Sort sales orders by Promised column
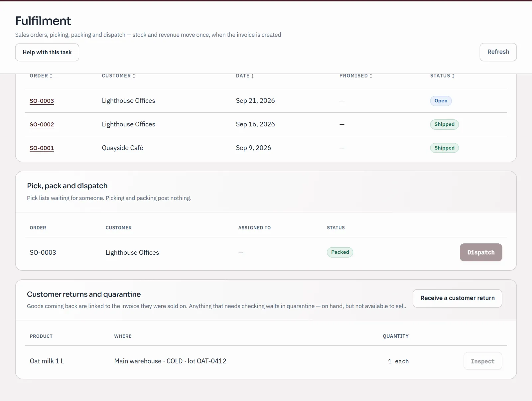The width and height of the screenshot is (532, 401). click(356, 76)
